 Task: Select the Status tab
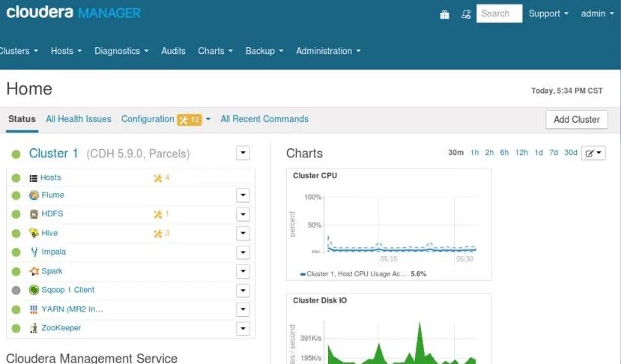click(x=22, y=119)
